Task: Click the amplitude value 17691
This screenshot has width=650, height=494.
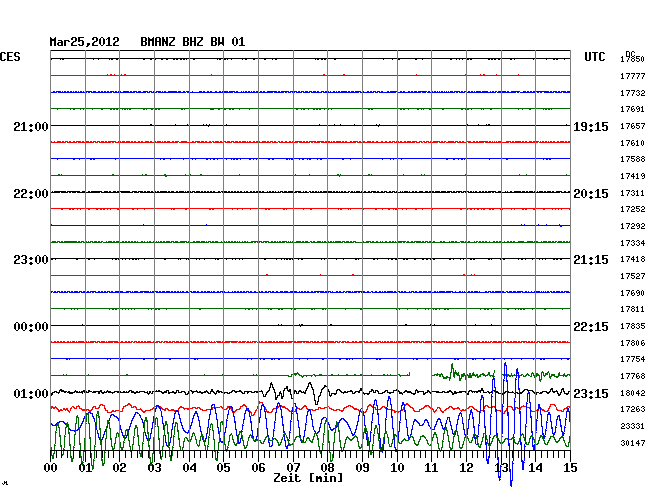Action: pyautogui.click(x=633, y=109)
